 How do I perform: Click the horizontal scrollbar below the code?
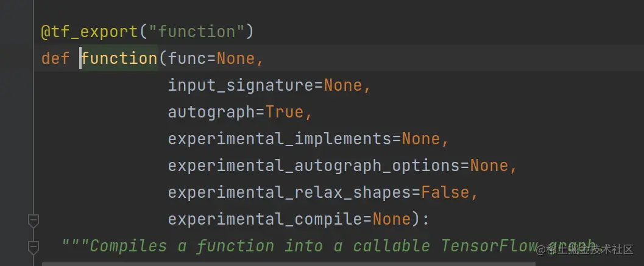[289, 264]
